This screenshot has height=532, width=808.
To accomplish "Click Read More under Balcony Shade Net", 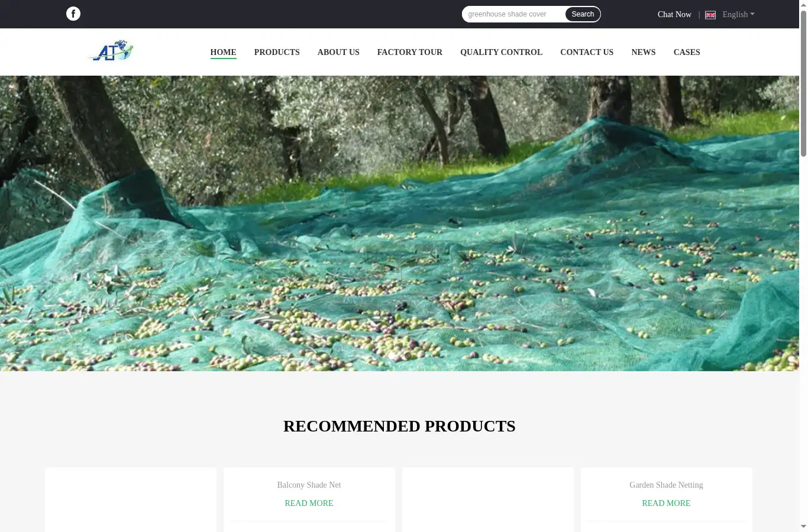I will click(309, 503).
